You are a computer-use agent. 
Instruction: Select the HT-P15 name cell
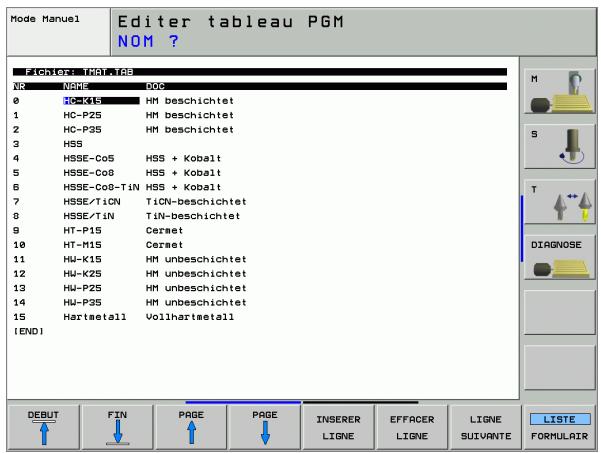pyautogui.click(x=82, y=230)
